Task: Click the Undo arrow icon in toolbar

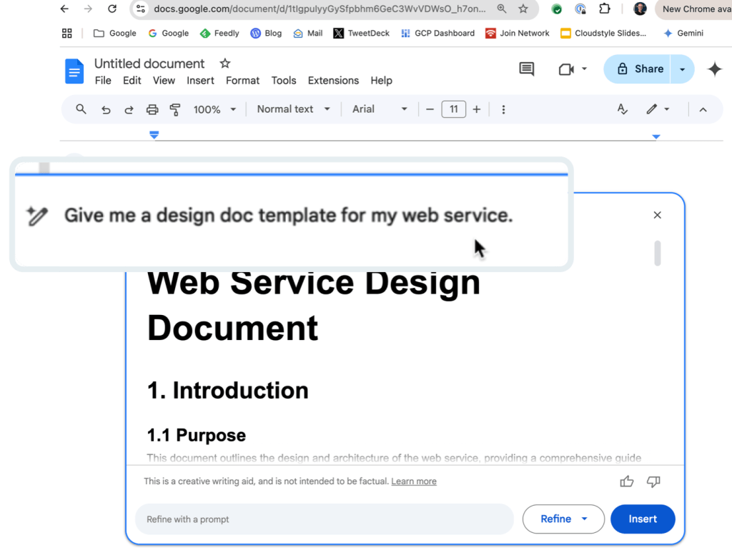Action: coord(106,109)
